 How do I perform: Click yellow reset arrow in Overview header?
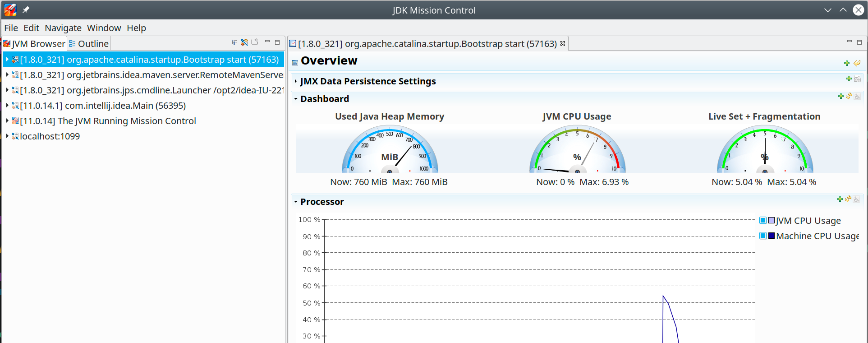pos(857,63)
